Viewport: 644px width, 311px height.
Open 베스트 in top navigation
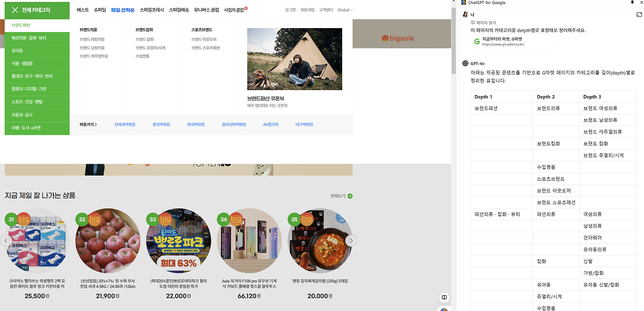[x=83, y=10]
